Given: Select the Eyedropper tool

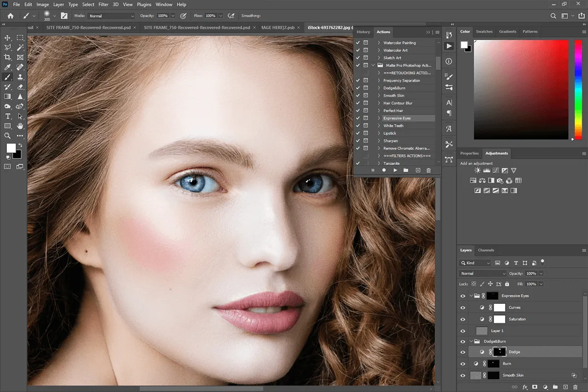Looking at the screenshot, I should (7, 67).
